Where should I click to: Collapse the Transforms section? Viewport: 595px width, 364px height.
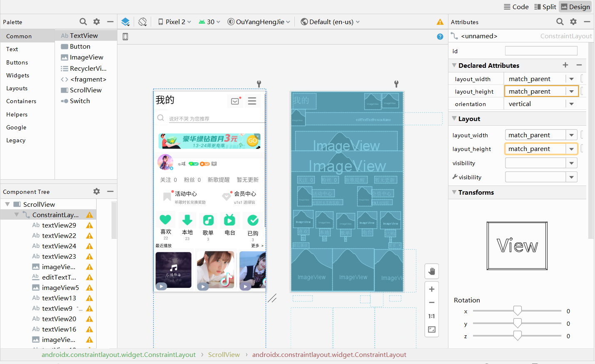point(454,192)
